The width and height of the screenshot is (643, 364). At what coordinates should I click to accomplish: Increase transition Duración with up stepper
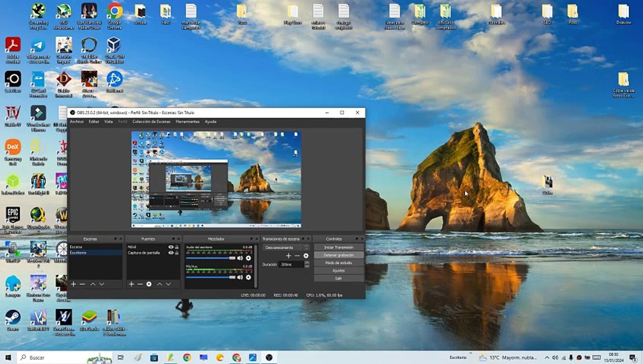(x=307, y=262)
